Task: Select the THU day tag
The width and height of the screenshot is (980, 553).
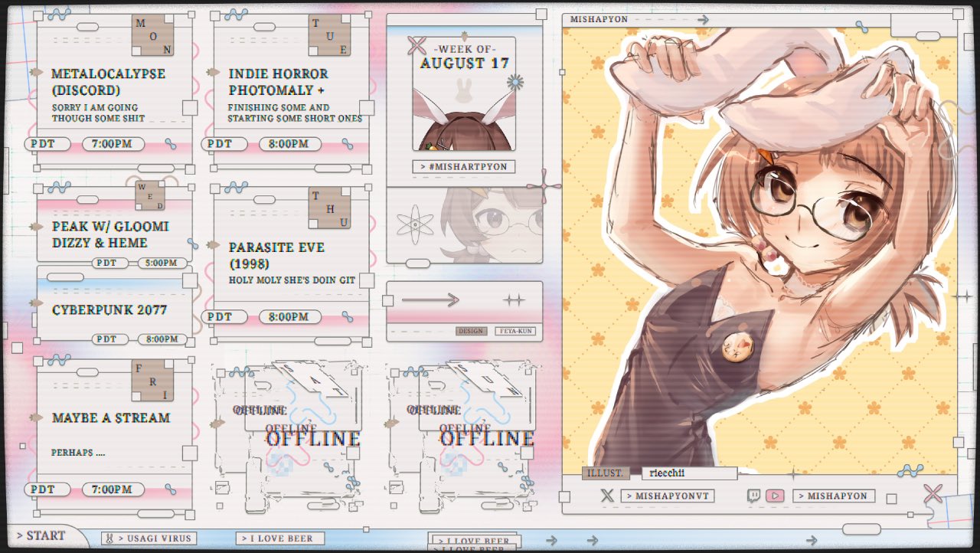Action: click(x=330, y=208)
